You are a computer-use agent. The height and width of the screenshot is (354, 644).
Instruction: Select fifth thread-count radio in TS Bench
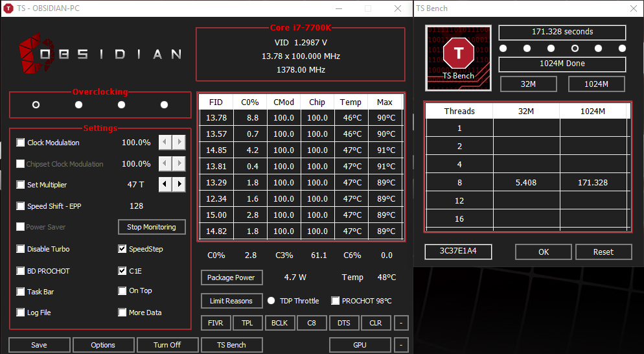(599, 49)
